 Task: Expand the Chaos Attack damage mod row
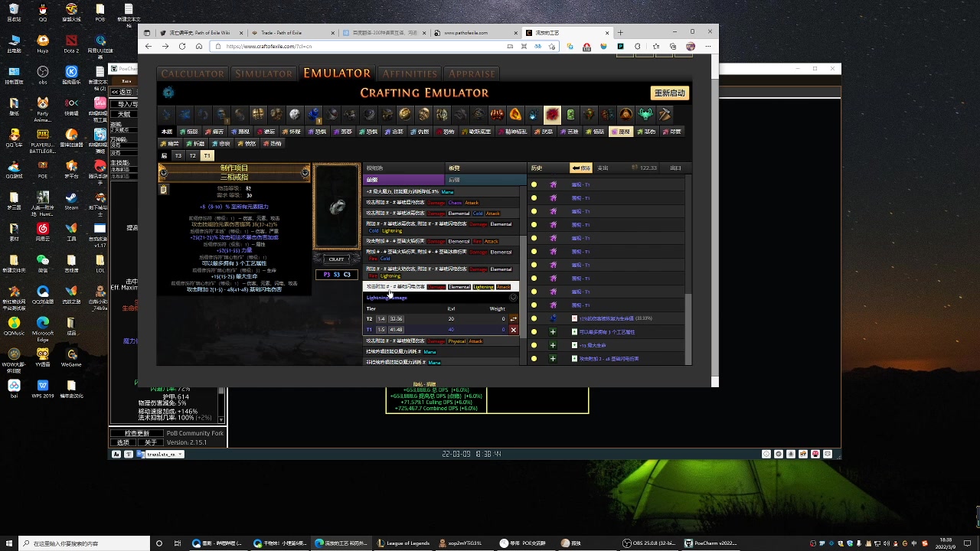(441, 203)
